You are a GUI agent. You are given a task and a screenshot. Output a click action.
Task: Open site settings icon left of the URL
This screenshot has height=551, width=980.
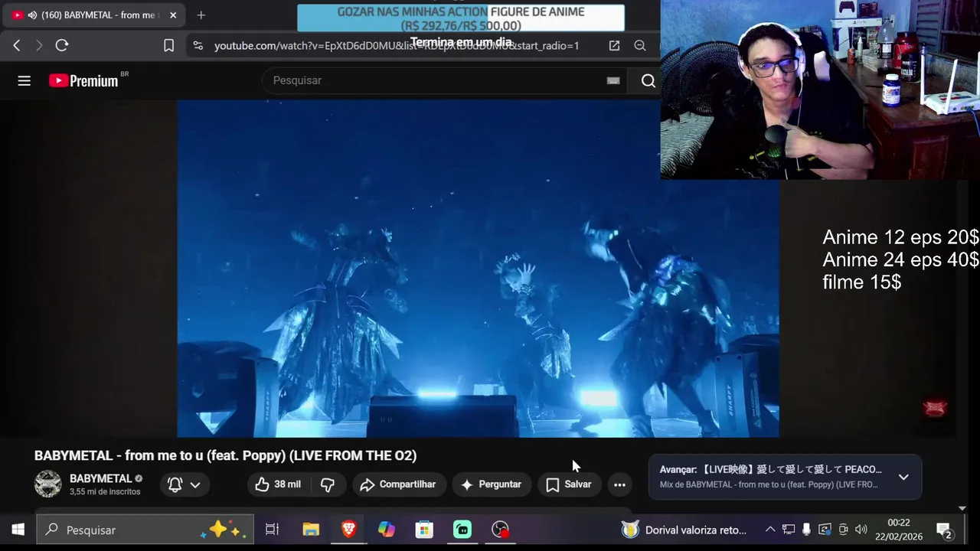[x=198, y=46]
